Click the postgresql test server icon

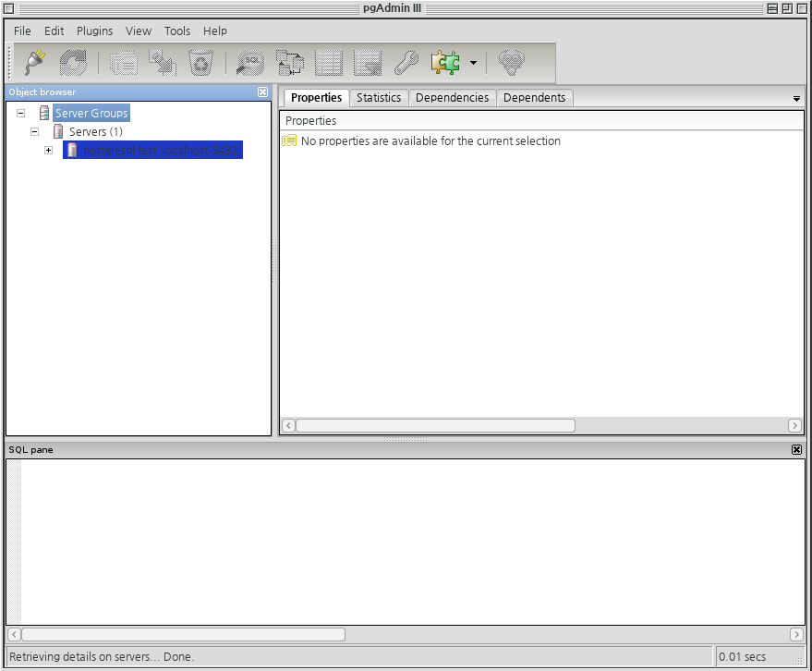point(72,151)
